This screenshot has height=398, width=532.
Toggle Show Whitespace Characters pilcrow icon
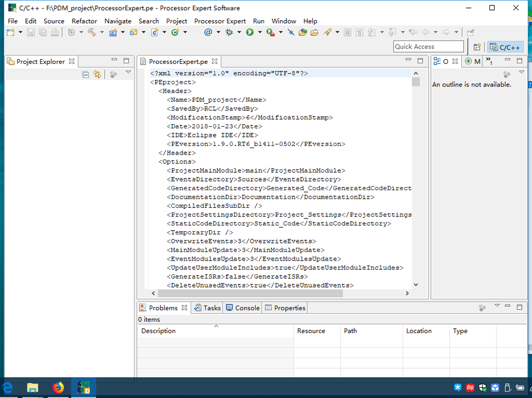[x=359, y=33]
